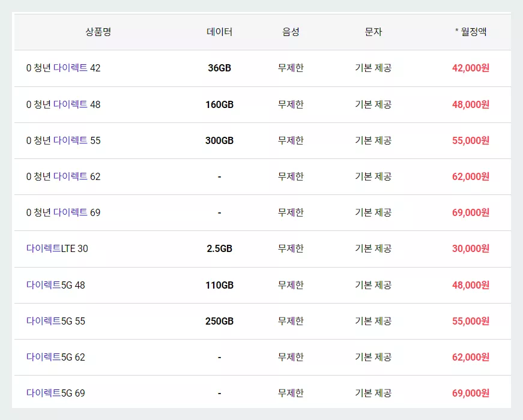This screenshot has height=420, width=523.
Task: Click the 42,000원 price for 다이렉트 42
Action: [x=470, y=68]
